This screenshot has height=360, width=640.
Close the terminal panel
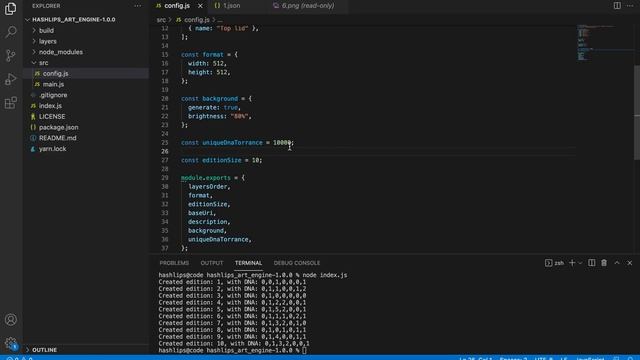629,263
